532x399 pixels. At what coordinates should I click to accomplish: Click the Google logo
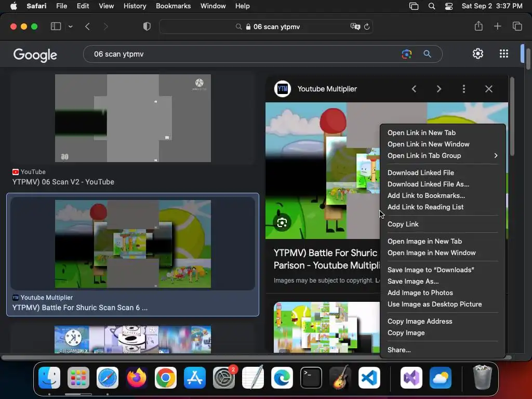pyautogui.click(x=35, y=55)
